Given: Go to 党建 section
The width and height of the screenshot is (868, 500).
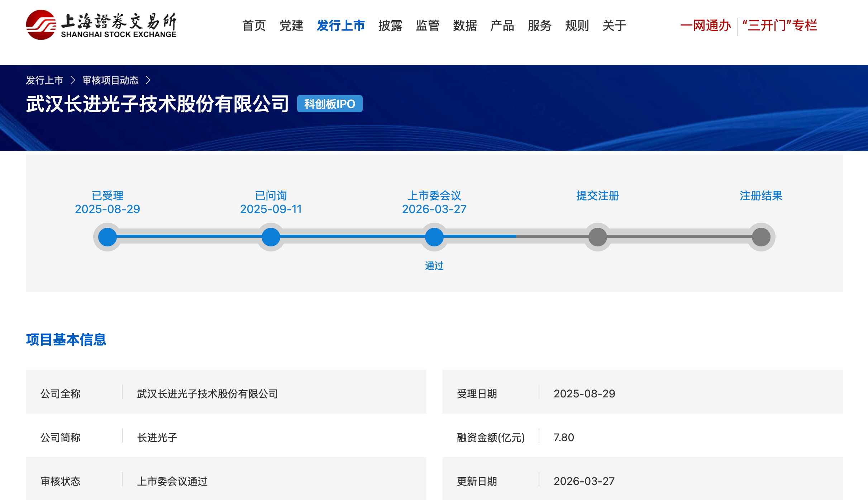Looking at the screenshot, I should 291,25.
